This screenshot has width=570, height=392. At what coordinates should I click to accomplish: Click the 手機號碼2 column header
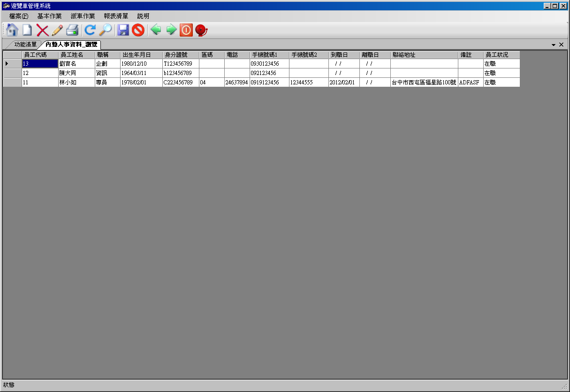(x=309, y=55)
